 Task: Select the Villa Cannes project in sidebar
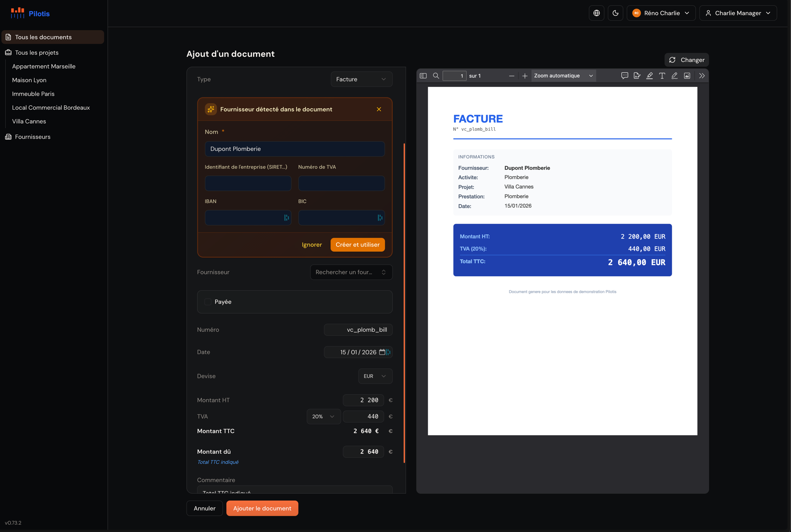click(x=29, y=121)
